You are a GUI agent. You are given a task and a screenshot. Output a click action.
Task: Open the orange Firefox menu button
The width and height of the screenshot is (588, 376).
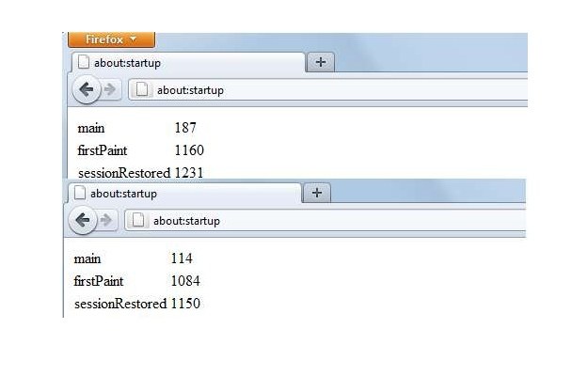point(111,39)
